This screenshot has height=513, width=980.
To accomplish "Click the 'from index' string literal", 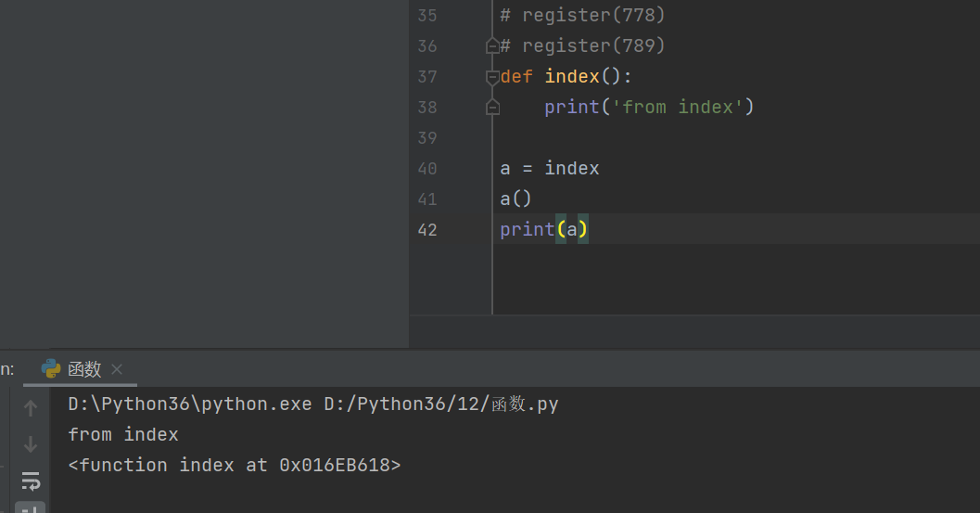I will 678,107.
